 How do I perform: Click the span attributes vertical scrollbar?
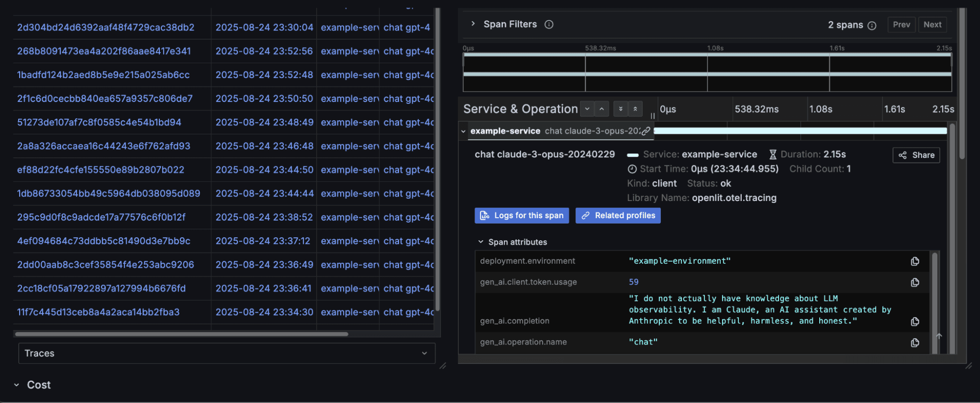934,302
